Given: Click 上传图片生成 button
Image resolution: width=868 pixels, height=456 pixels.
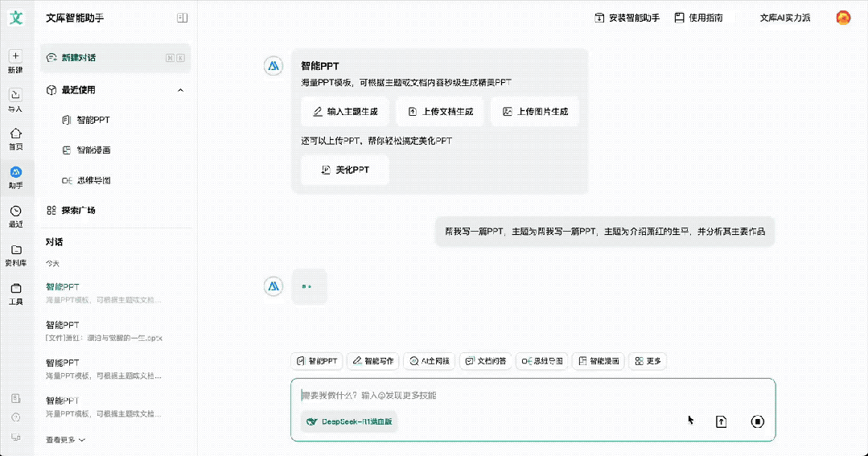Looking at the screenshot, I should [x=535, y=112].
